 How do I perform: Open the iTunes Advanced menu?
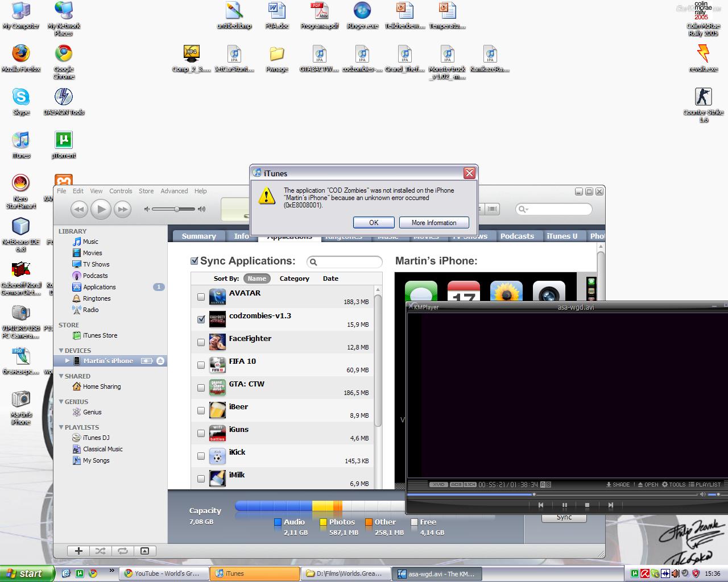click(x=174, y=191)
